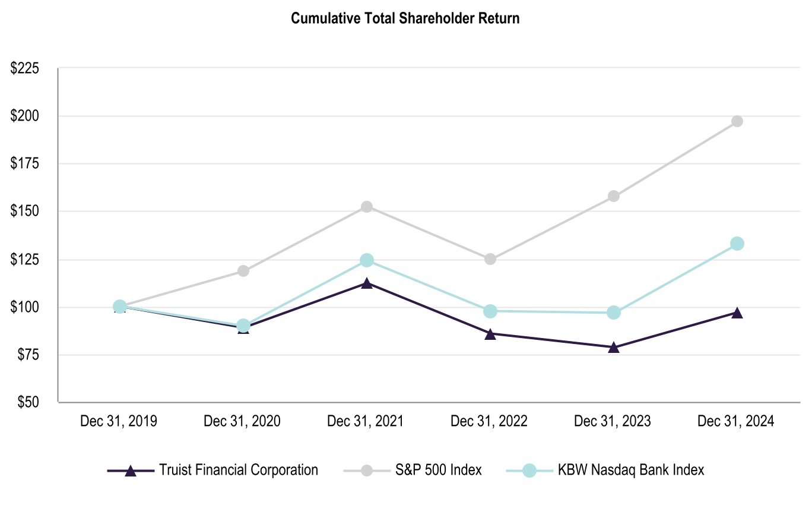Image resolution: width=812 pixels, height=505 pixels.
Task: Select the S&P 500 point at Dec 31, 2021
Action: pyautogui.click(x=367, y=207)
